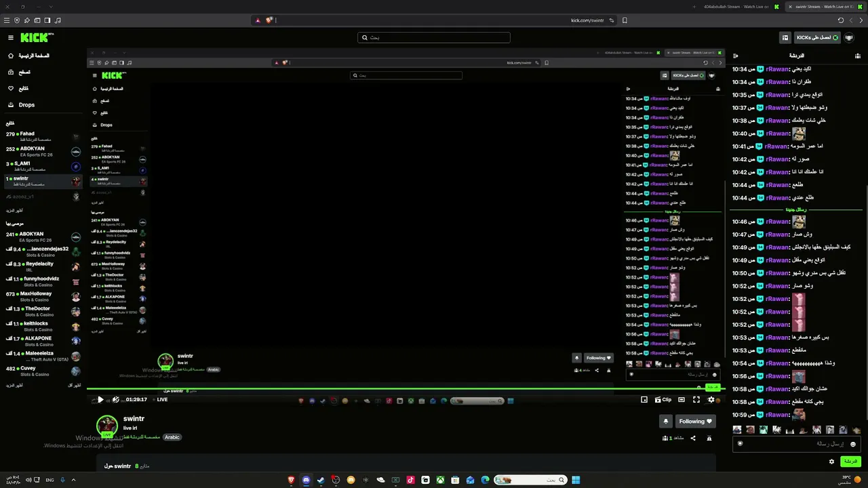Viewport: 868px width, 488px height.
Task: Open funnyhoodvidz channel in recommended list
Action: (43, 282)
